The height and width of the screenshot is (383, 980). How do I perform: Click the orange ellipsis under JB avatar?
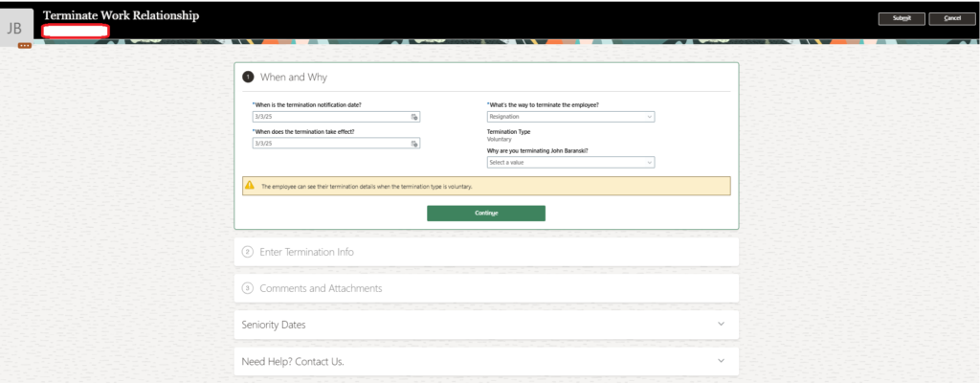point(25,46)
